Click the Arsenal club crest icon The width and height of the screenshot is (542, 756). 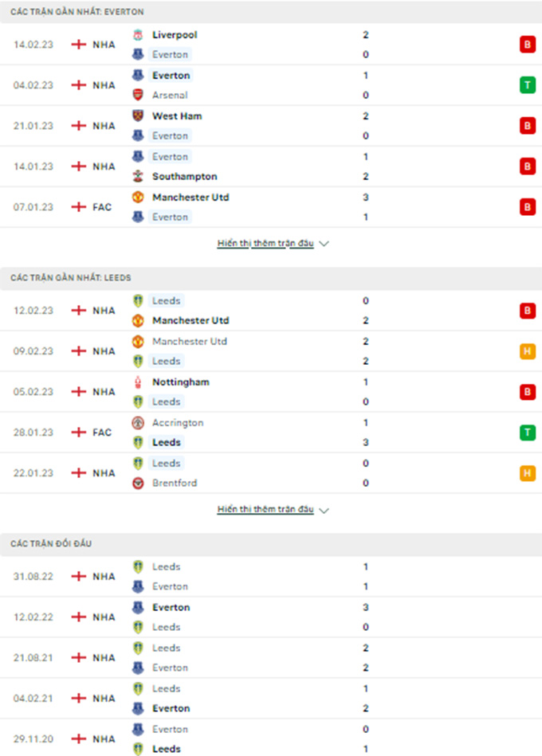(138, 95)
